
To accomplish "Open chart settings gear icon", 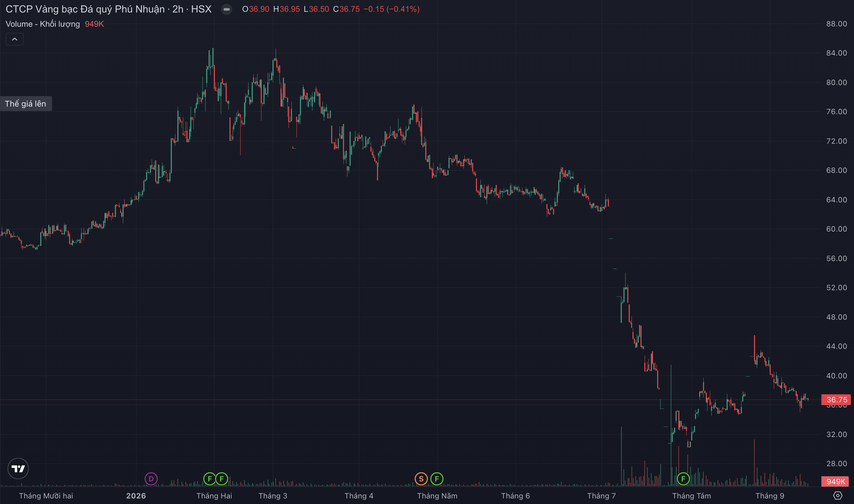I will tap(838, 496).
